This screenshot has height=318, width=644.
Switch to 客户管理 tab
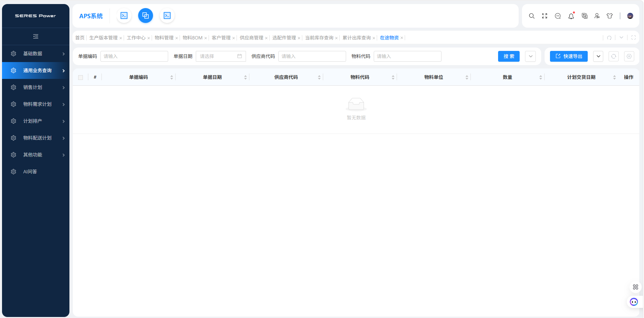click(221, 38)
